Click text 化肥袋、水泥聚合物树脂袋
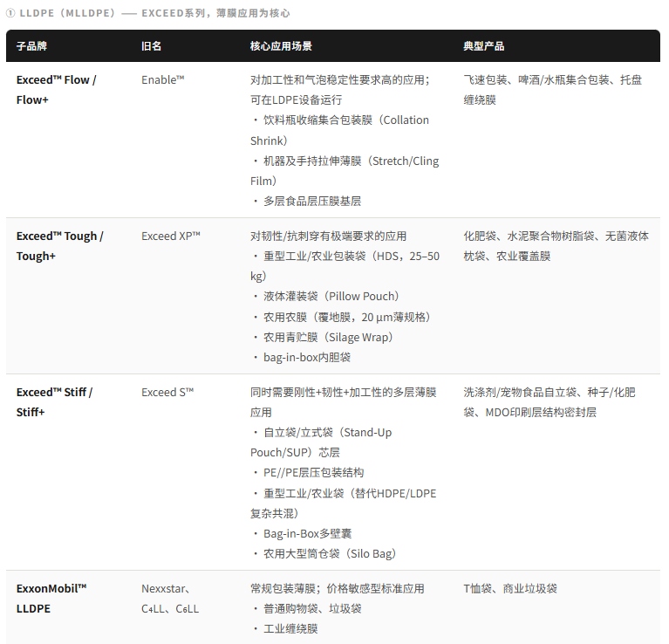This screenshot has width=669, height=644. click(529, 236)
